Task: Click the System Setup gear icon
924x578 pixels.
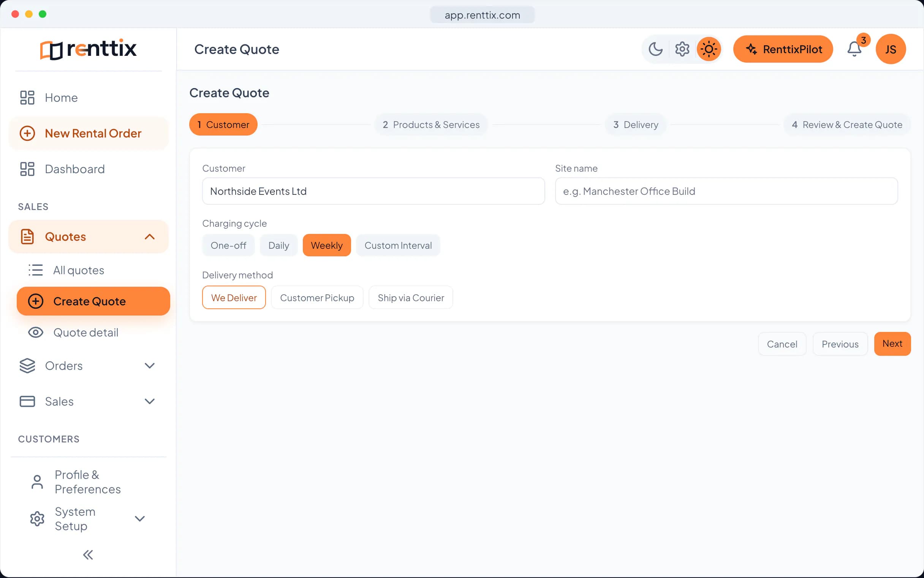Action: click(x=37, y=519)
